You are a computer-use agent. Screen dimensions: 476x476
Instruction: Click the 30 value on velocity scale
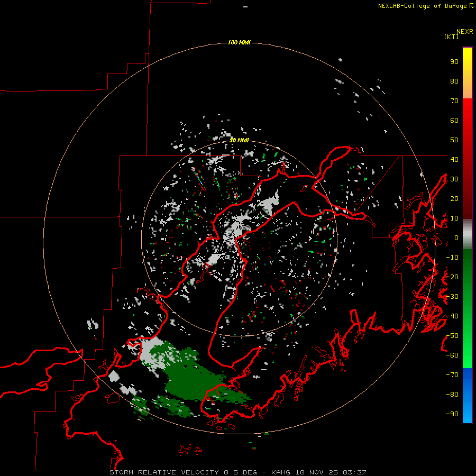click(x=454, y=179)
